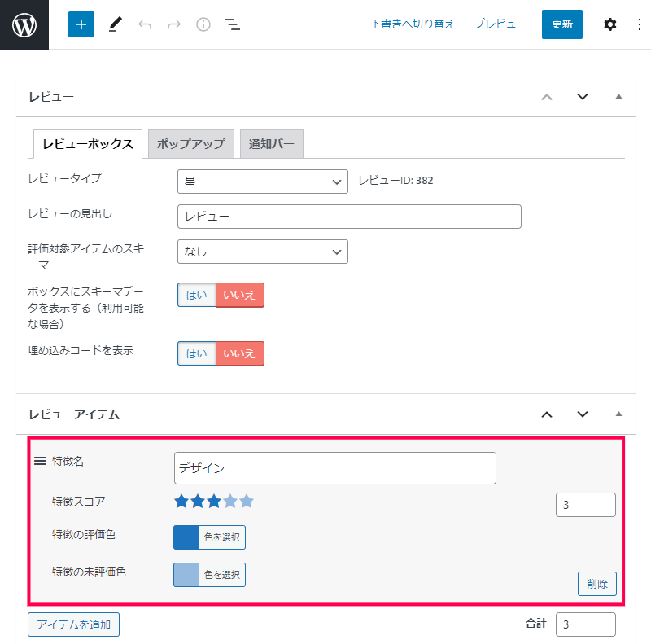This screenshot has width=651, height=644.
Task: Choose いいえ for showing schema data in box
Action: (x=239, y=295)
